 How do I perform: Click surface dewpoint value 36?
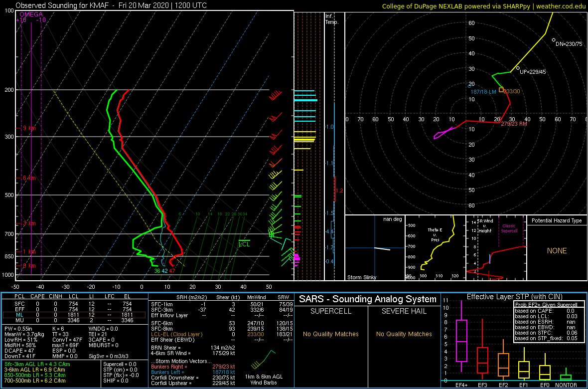[157, 271]
